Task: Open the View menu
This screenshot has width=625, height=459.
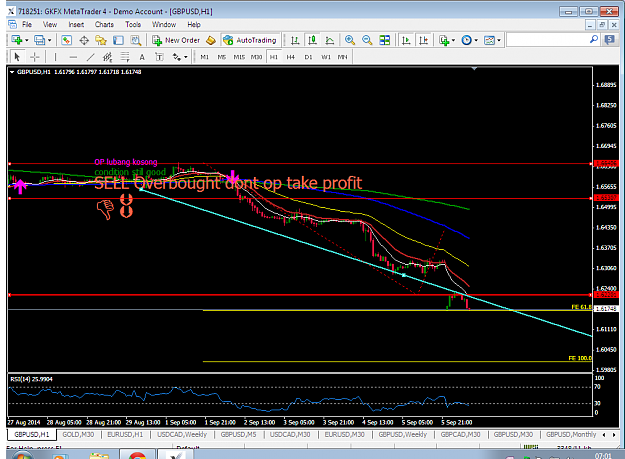Action: coord(50,24)
